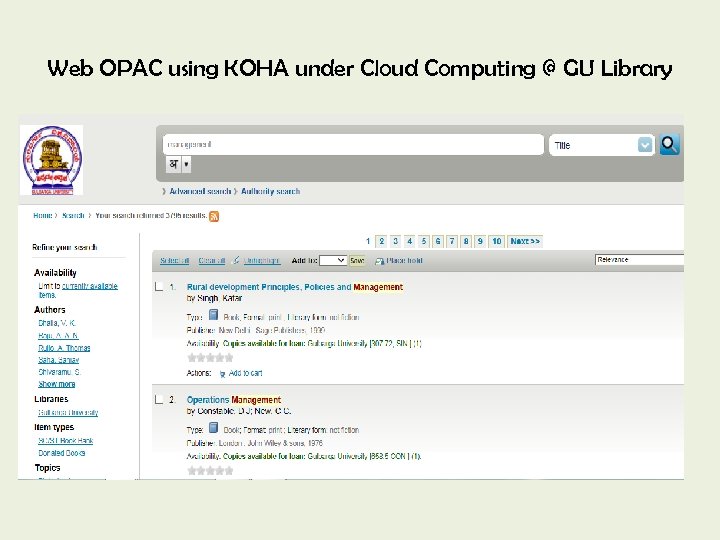
Task: Go to results page 9
Action: (480, 241)
